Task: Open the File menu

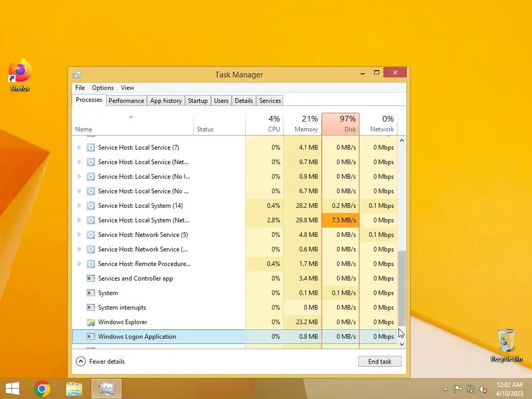Action: [80, 88]
